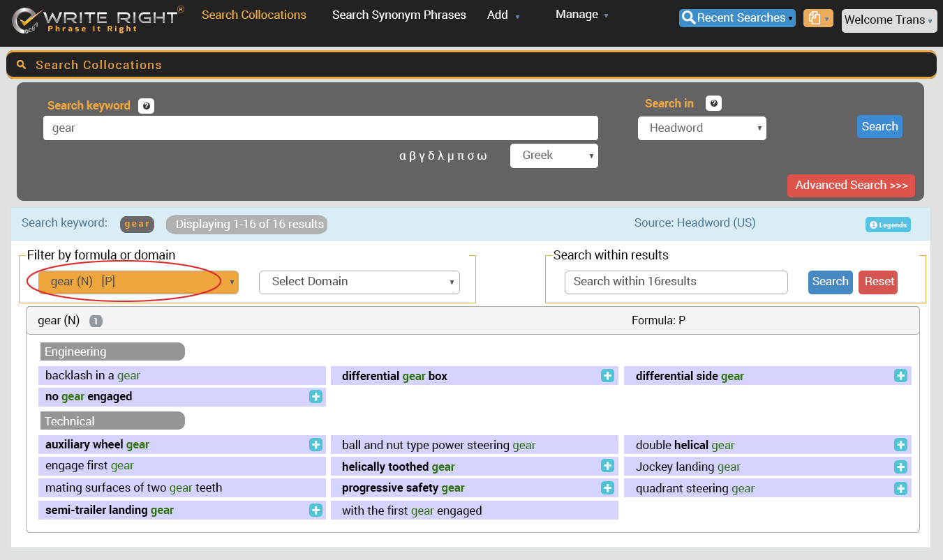This screenshot has width=943, height=560.
Task: Click the red Advanced Search button
Action: 850,186
